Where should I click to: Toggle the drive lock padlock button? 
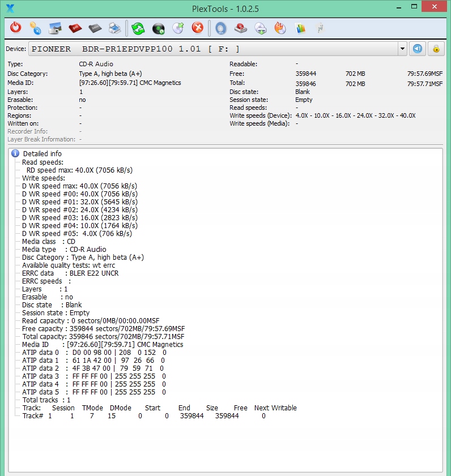(x=436, y=49)
